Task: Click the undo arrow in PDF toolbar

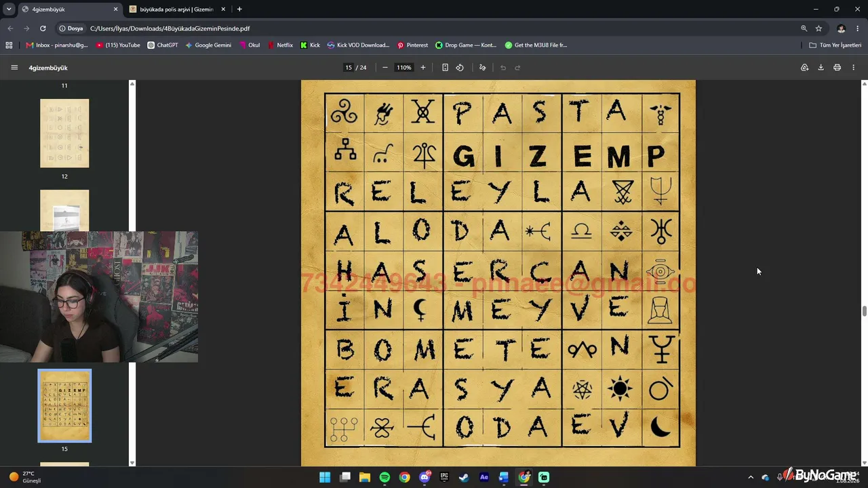Action: [x=503, y=68]
